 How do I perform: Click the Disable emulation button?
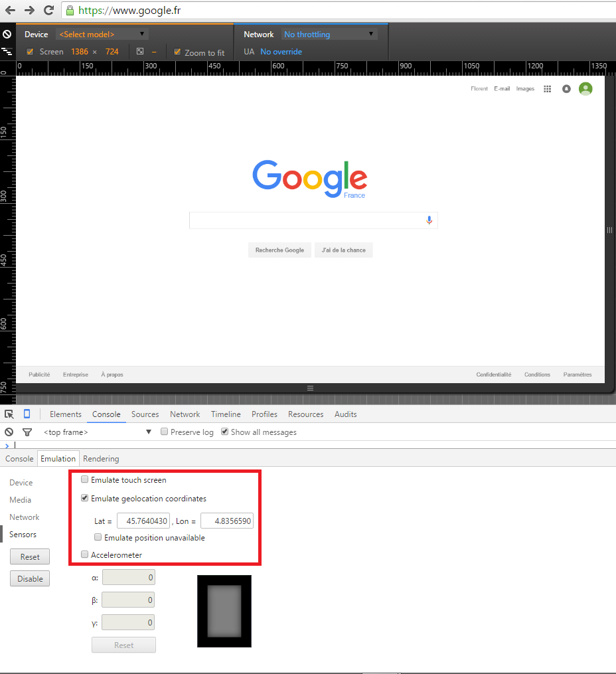coord(30,578)
